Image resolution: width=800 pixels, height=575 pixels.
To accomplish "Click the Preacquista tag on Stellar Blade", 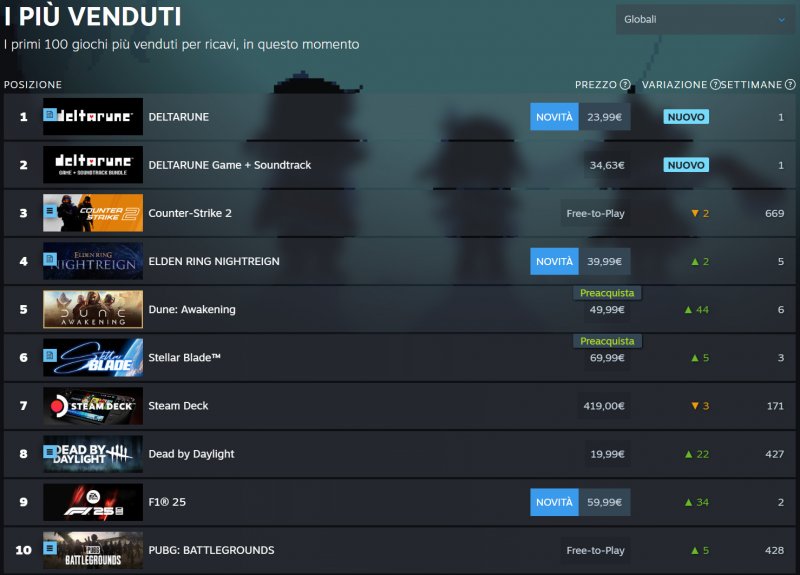I will [x=607, y=341].
